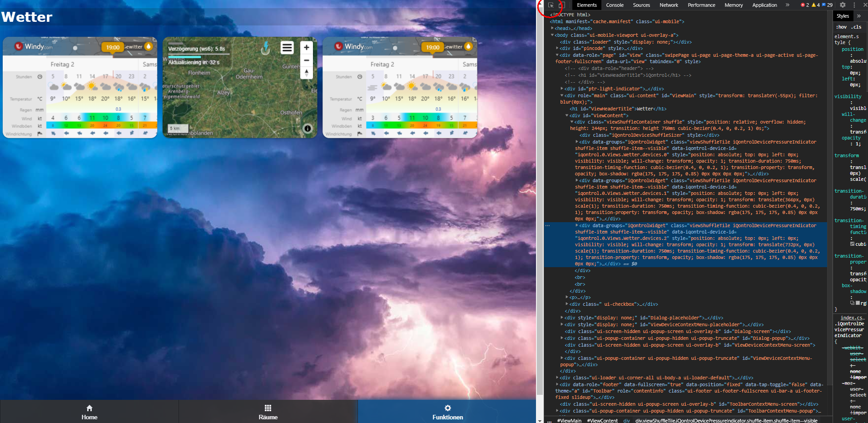Viewport: 868px width, 423px height.
Task: Collapse the ViewMain div node
Action: 562,95
